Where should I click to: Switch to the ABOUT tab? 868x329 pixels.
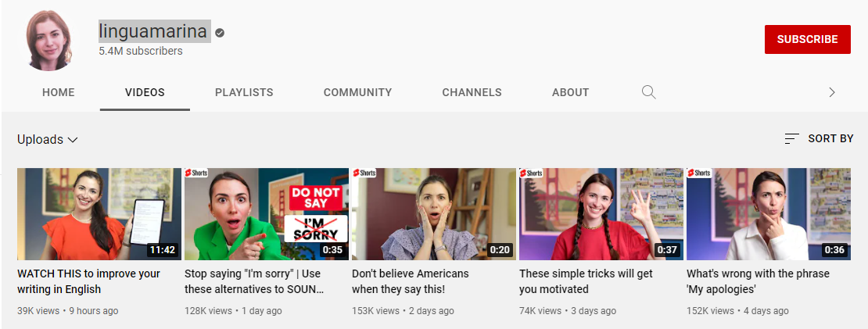tap(570, 92)
